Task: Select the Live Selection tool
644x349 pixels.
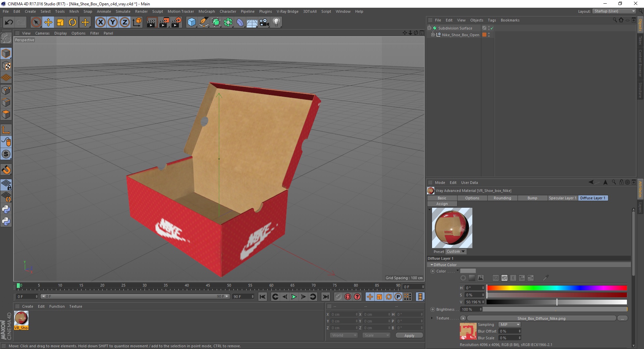Action: [x=36, y=22]
